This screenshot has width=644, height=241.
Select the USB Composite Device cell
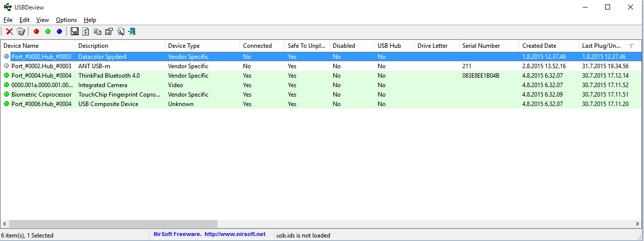[x=108, y=104]
